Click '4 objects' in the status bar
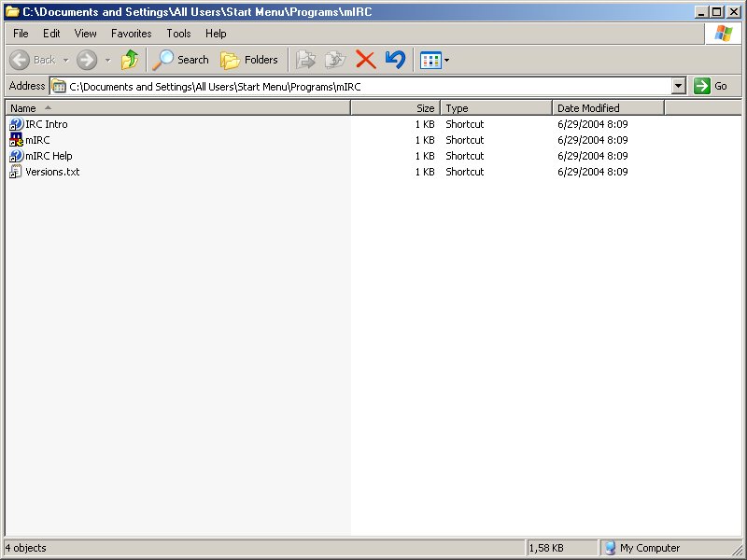The width and height of the screenshot is (747, 560). pyautogui.click(x=26, y=548)
